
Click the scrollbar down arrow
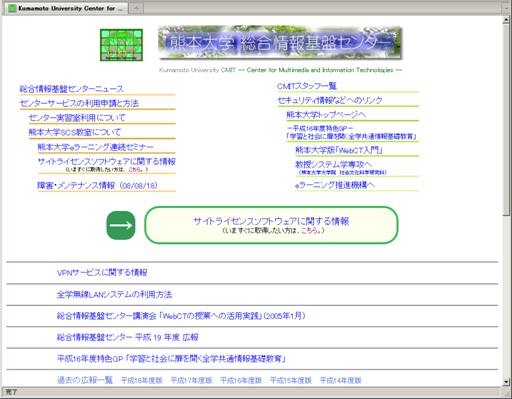[507, 382]
